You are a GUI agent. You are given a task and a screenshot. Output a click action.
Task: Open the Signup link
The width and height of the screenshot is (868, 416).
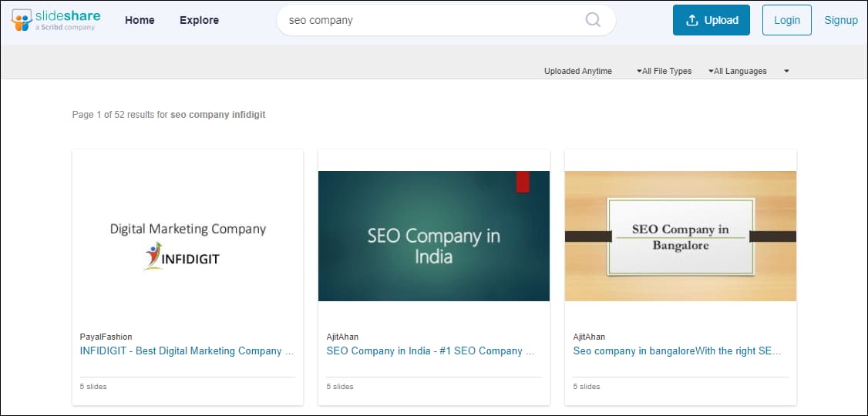click(x=841, y=21)
